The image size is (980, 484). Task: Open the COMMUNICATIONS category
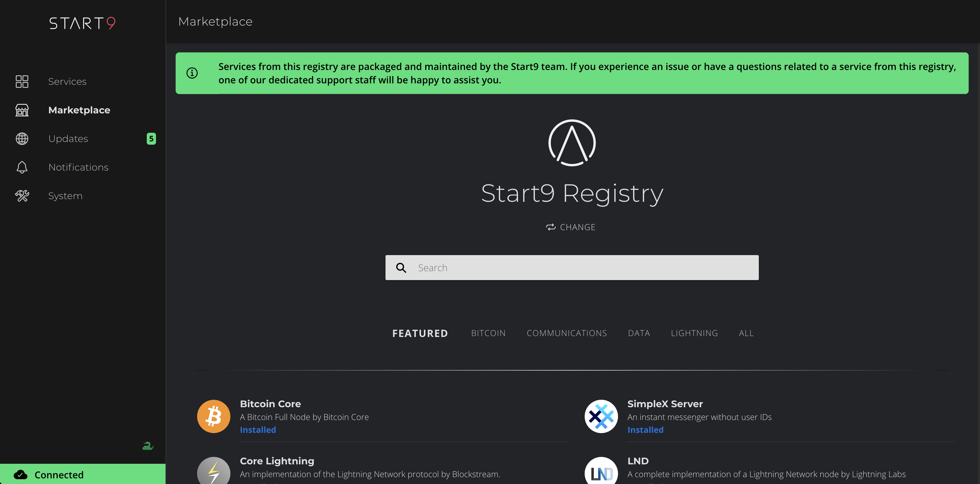coord(567,333)
